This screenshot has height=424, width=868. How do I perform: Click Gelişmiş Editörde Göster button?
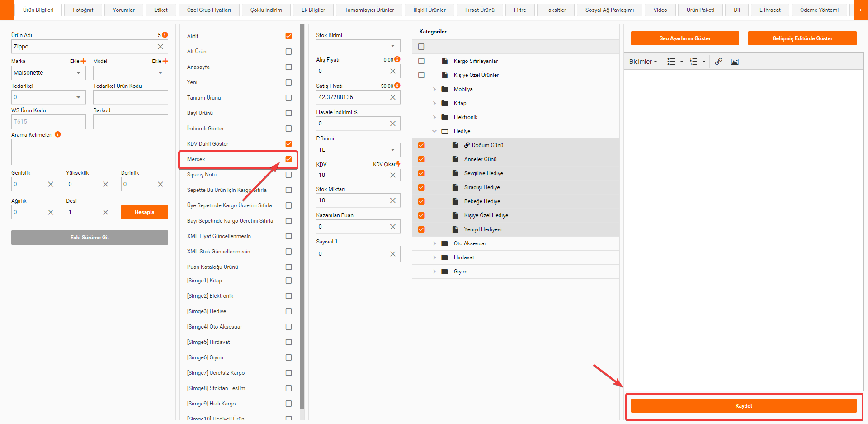point(802,38)
